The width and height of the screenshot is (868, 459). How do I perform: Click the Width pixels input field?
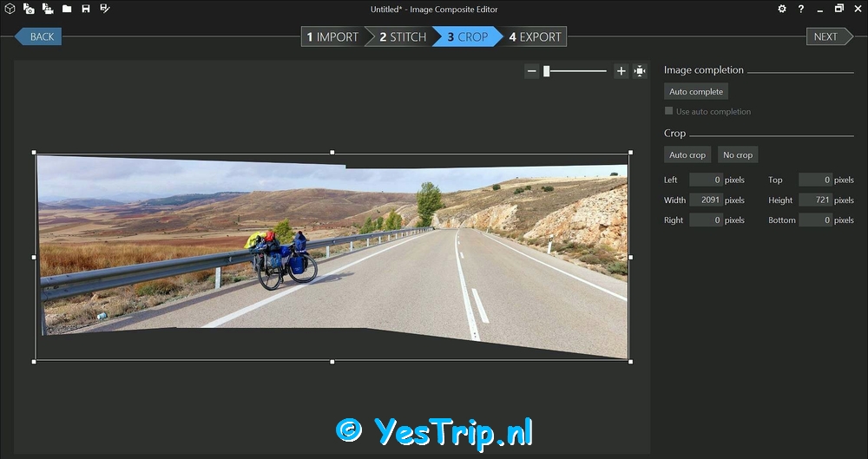click(706, 200)
